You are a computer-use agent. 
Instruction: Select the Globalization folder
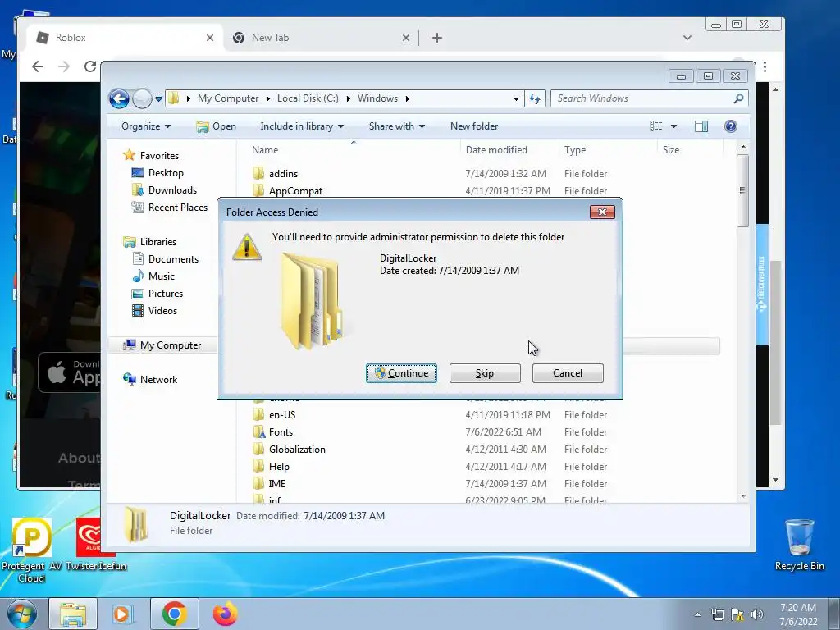coord(297,450)
